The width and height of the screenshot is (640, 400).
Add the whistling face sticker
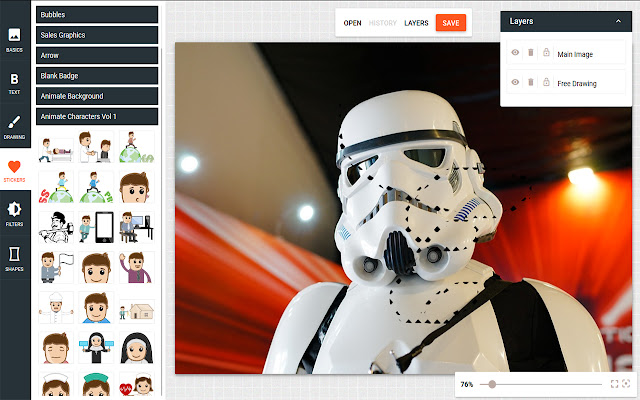click(x=137, y=187)
